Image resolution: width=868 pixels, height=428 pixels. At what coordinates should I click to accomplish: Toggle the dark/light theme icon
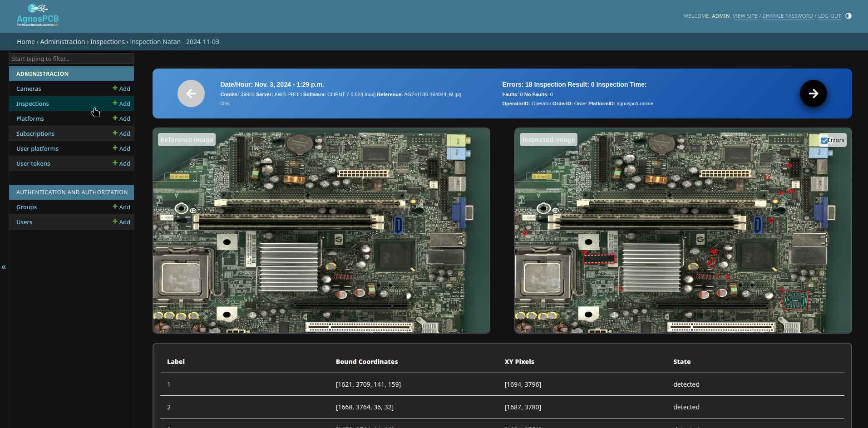tap(848, 16)
